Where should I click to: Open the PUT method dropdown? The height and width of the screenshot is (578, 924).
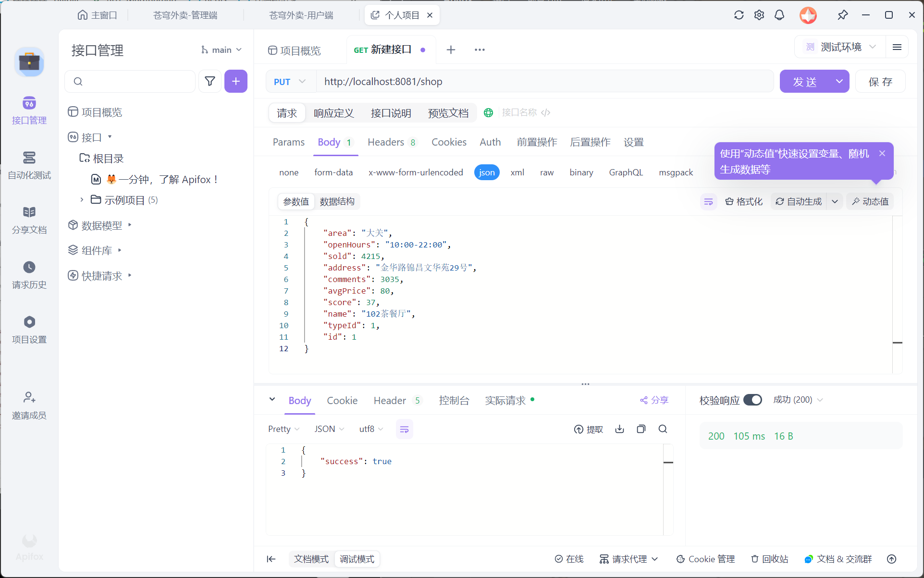pos(290,82)
